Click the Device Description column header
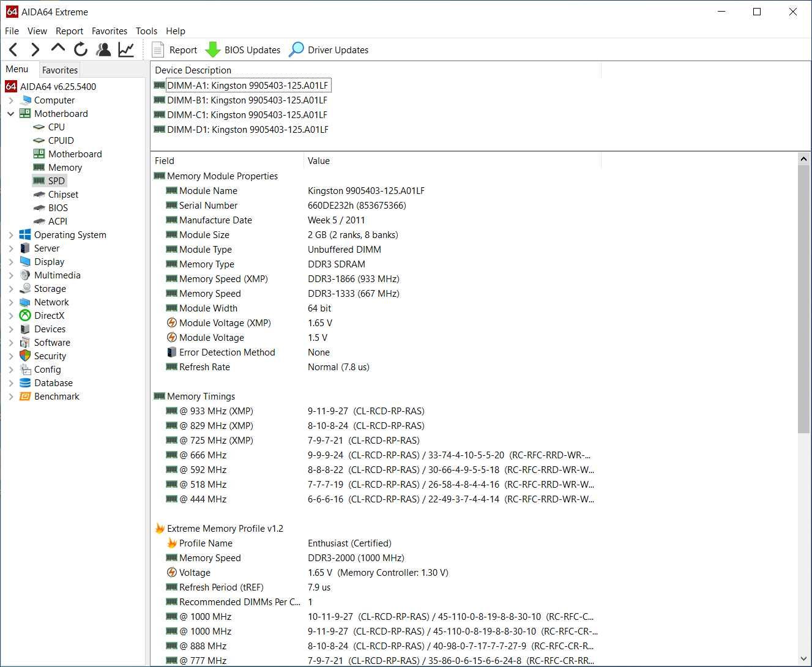Image resolution: width=812 pixels, height=667 pixels. pos(376,70)
